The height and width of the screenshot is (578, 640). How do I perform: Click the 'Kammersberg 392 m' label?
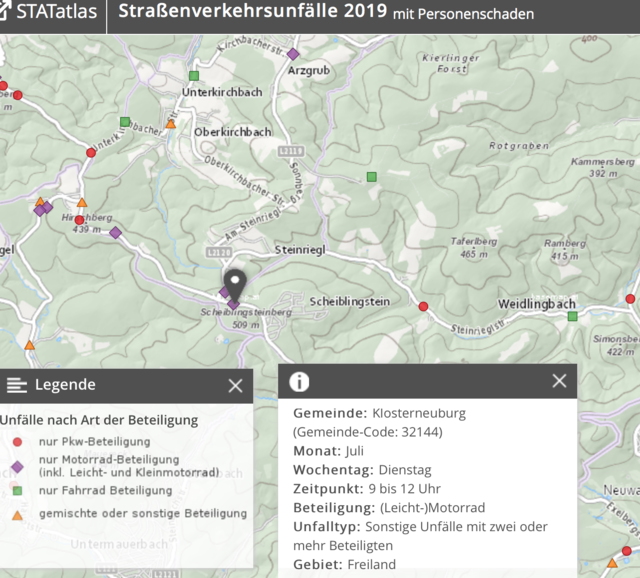[x=602, y=167]
